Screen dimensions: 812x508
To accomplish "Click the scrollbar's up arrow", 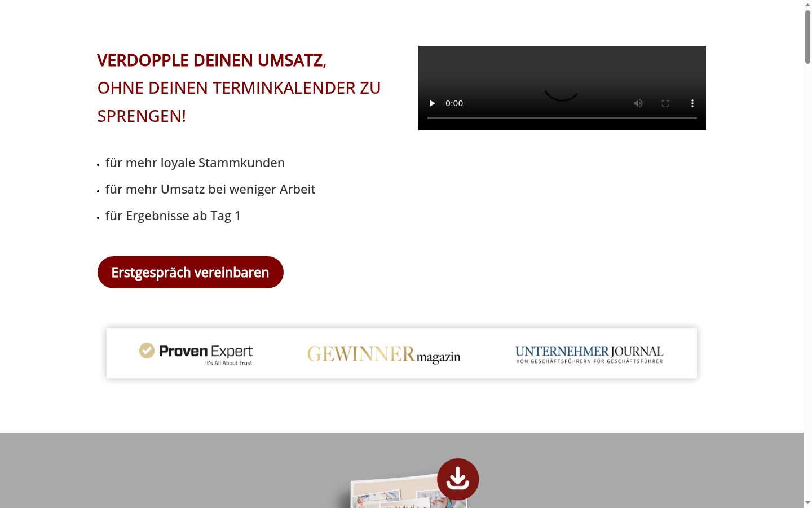I will tap(807, 5).
